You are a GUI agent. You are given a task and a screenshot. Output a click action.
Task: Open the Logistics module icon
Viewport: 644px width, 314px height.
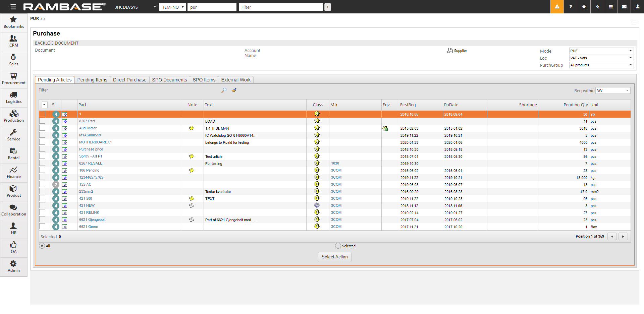point(13,95)
